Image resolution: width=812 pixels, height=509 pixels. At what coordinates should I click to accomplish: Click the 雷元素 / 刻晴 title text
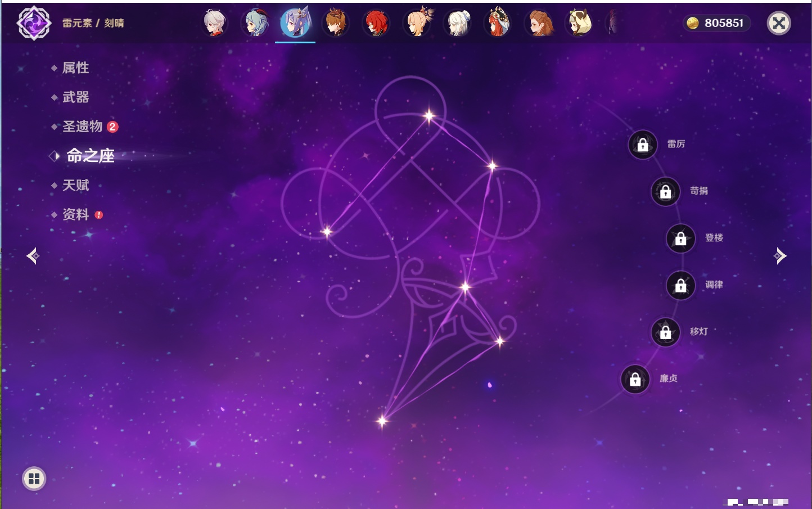pyautogui.click(x=93, y=23)
